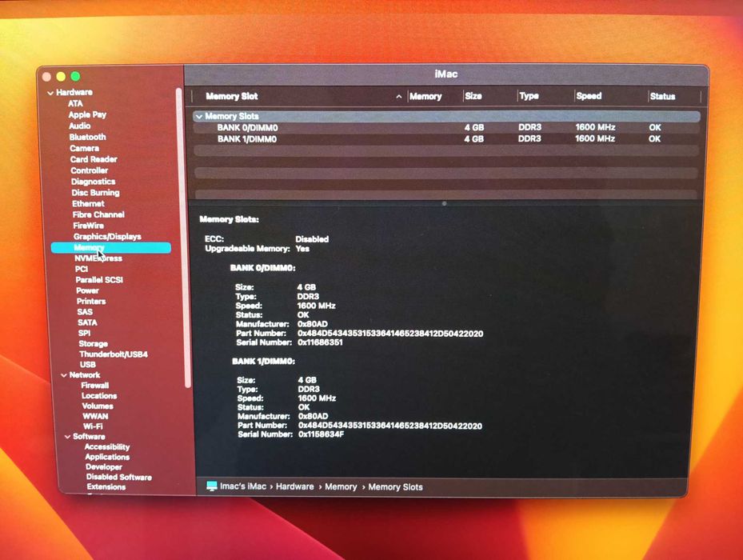Select ATA in the sidebar
Image resolution: width=743 pixels, height=560 pixels.
coord(75,103)
